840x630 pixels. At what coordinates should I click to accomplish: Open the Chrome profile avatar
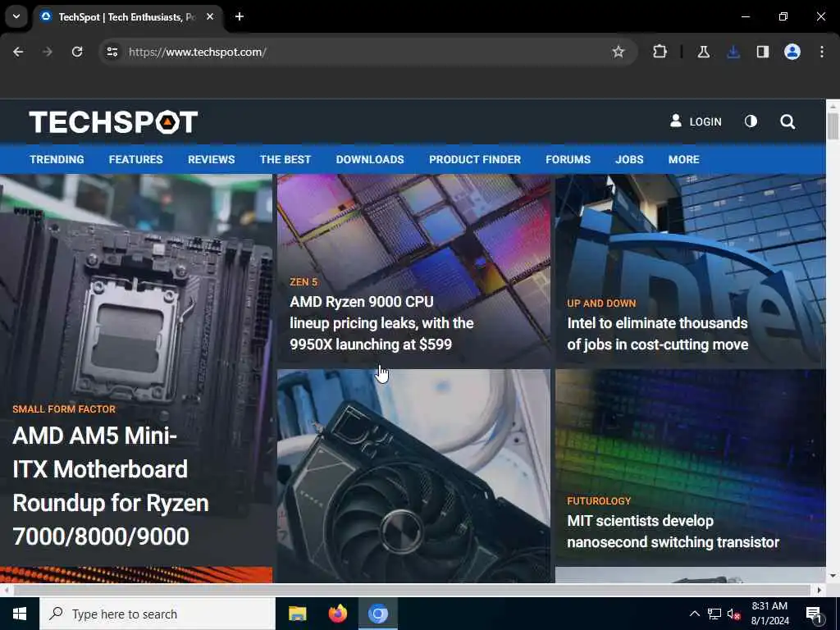792,52
